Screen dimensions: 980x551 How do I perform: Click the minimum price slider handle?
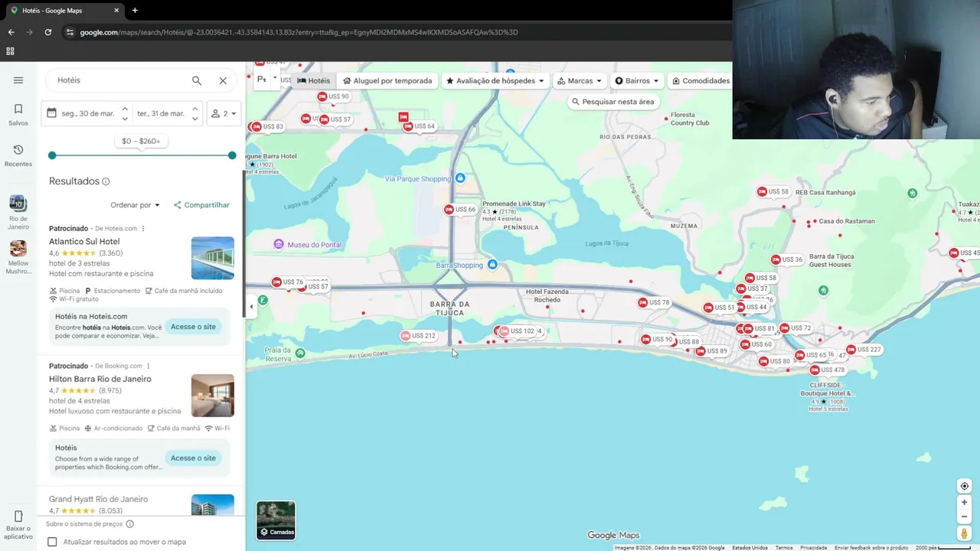tap(52, 155)
